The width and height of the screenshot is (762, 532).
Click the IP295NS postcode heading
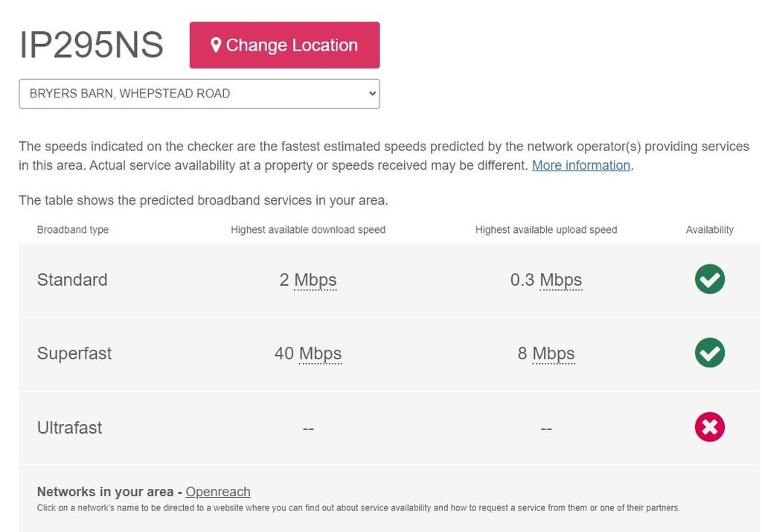coord(92,45)
